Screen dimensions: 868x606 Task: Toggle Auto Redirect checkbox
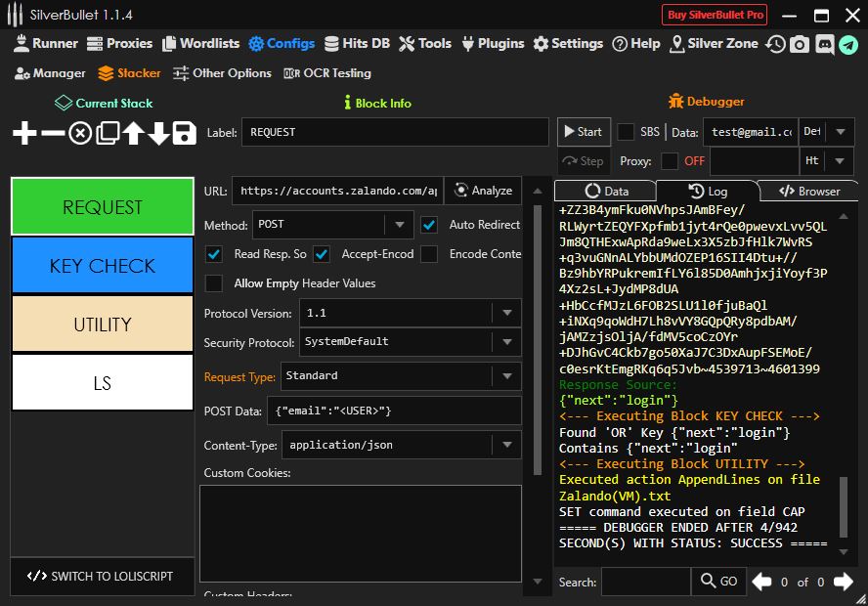pos(429,225)
